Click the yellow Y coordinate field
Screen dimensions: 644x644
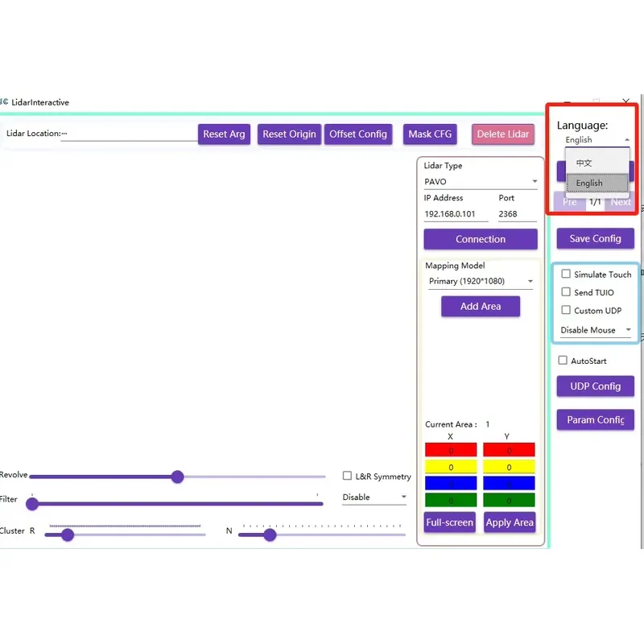coord(509,467)
